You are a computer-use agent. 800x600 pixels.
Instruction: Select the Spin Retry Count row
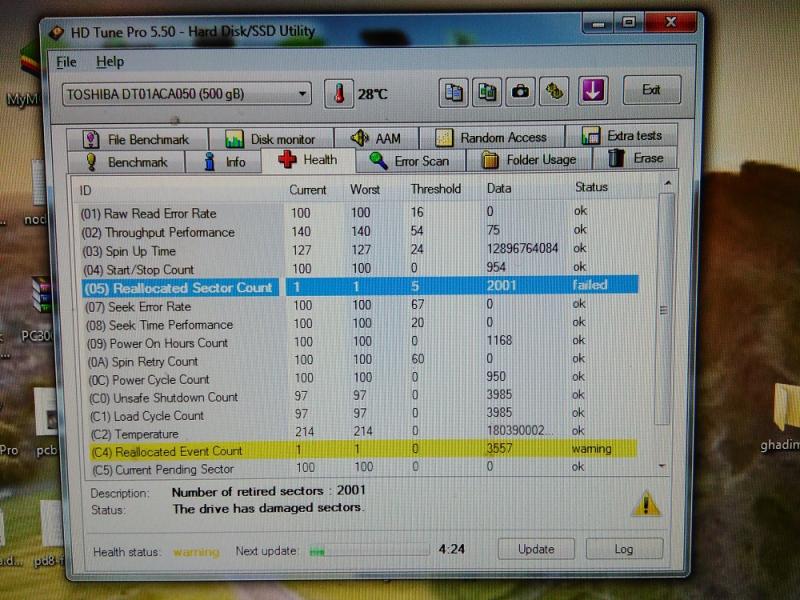click(x=362, y=360)
